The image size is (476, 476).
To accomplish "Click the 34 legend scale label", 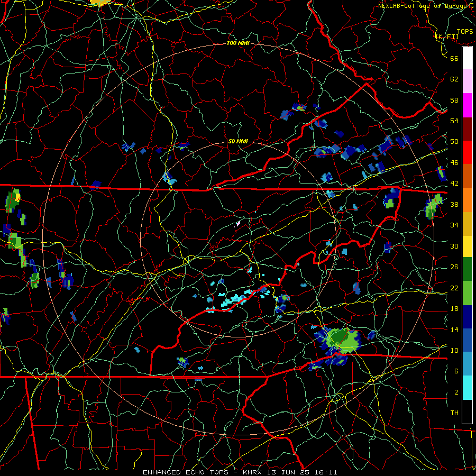I will point(454,225).
